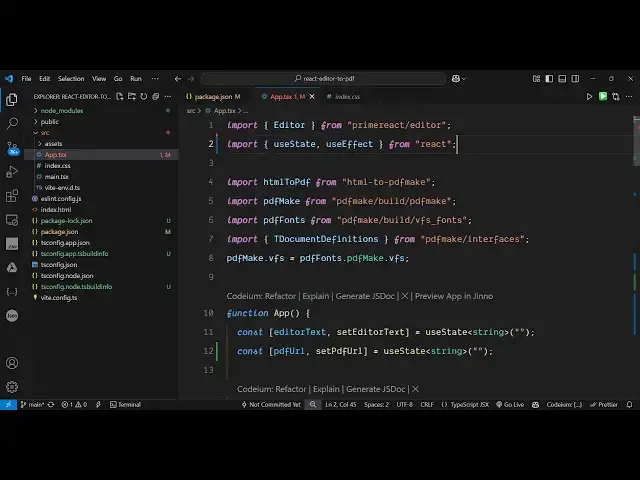Screen dimensions: 640x480
Task: Open Manage gear in activity bar
Action: pyautogui.click(x=12, y=387)
